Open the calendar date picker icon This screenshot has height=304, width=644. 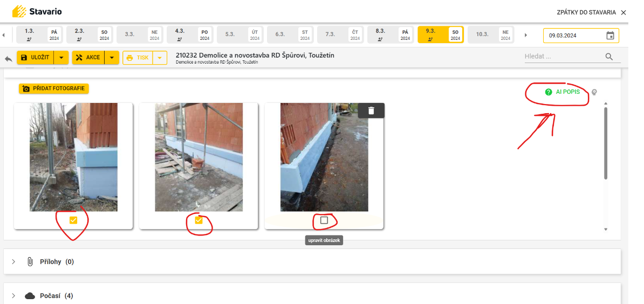[x=610, y=36]
